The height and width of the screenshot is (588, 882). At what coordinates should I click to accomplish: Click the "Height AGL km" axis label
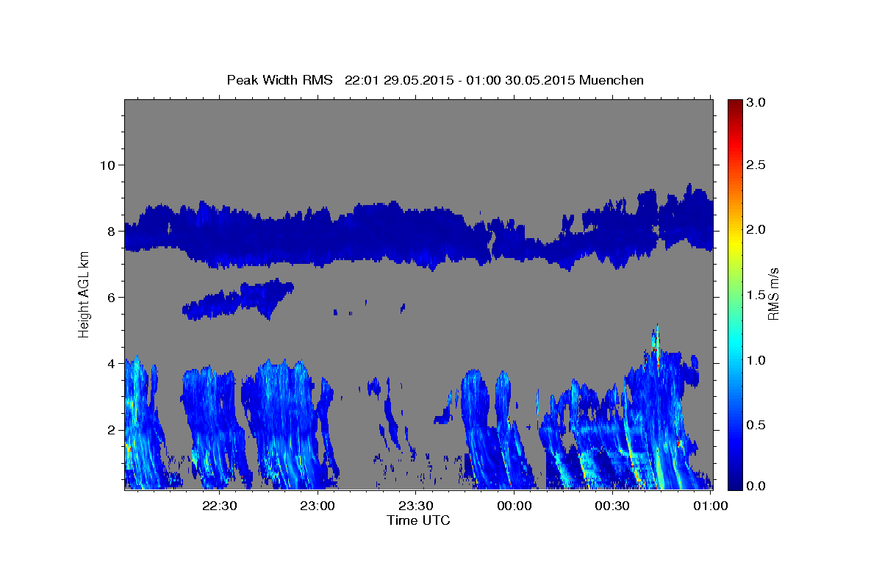tap(85, 294)
